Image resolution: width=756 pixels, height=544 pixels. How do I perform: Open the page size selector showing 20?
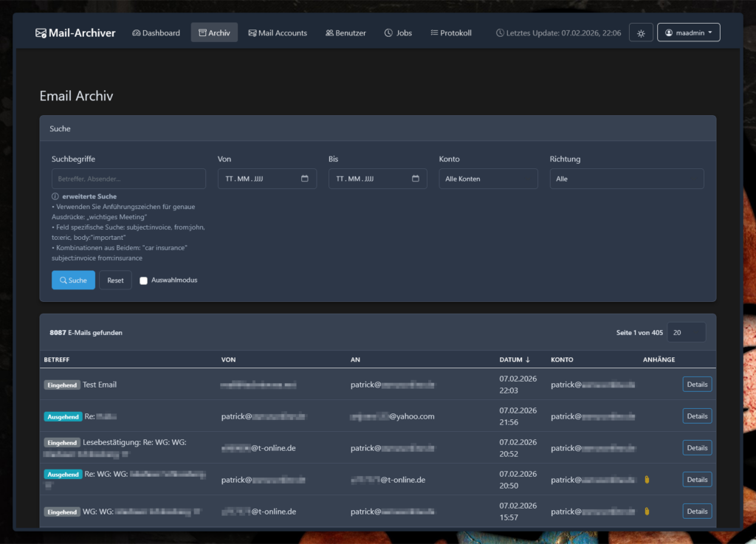click(686, 333)
